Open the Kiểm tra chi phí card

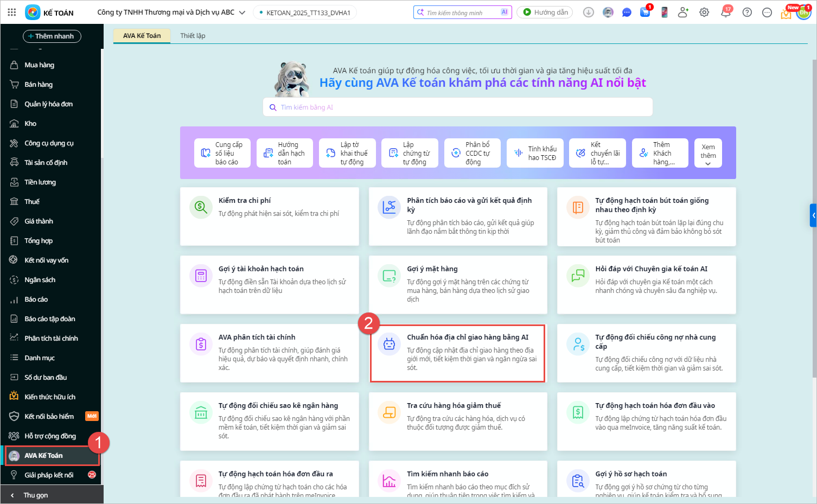(x=270, y=216)
